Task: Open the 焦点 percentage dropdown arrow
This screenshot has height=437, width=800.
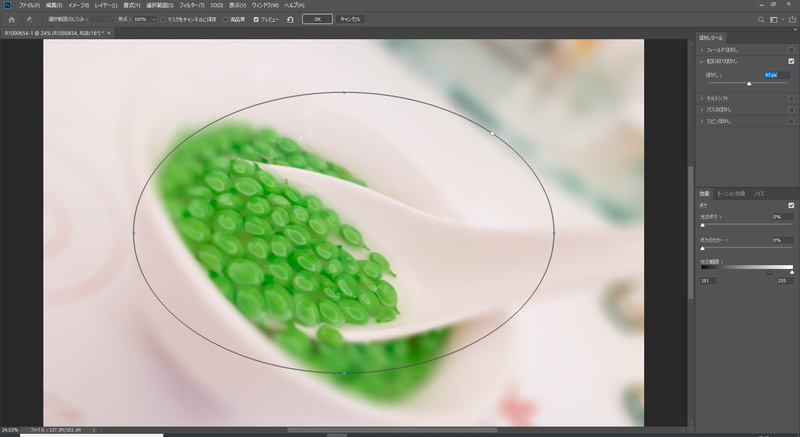Action: 154,19
